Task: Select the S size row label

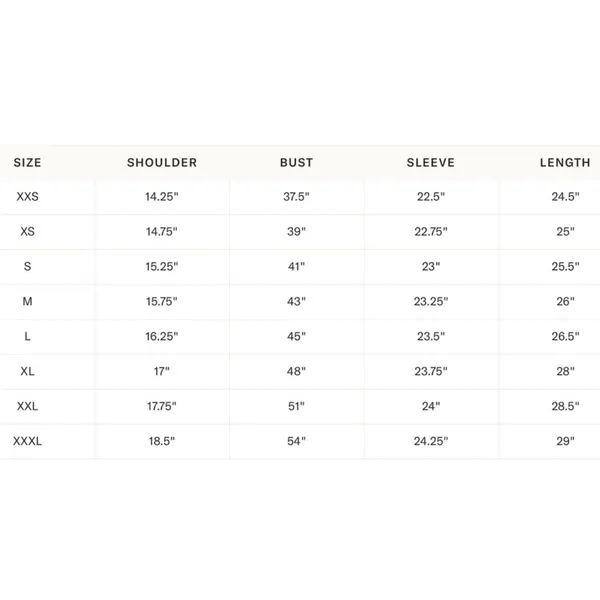Action: click(27, 266)
